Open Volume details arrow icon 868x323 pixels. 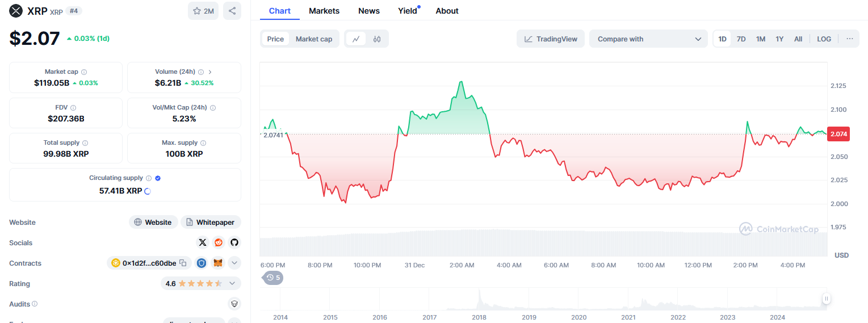(210, 72)
